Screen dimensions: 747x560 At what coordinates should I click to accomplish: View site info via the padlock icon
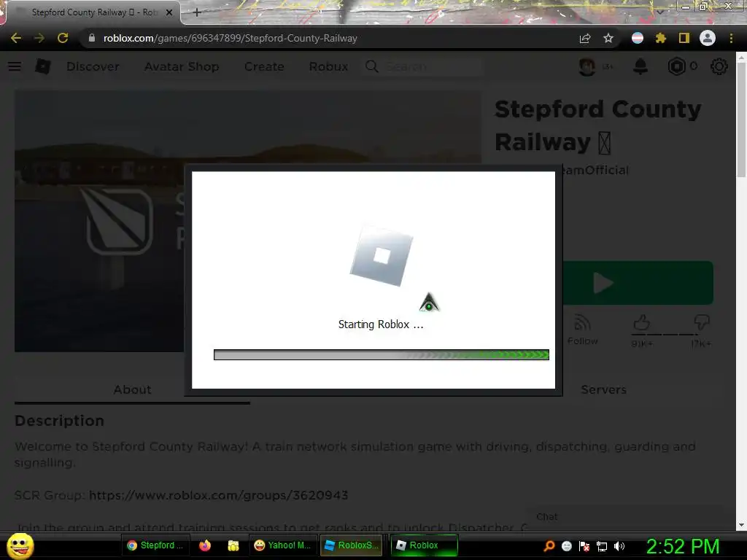pos(91,38)
